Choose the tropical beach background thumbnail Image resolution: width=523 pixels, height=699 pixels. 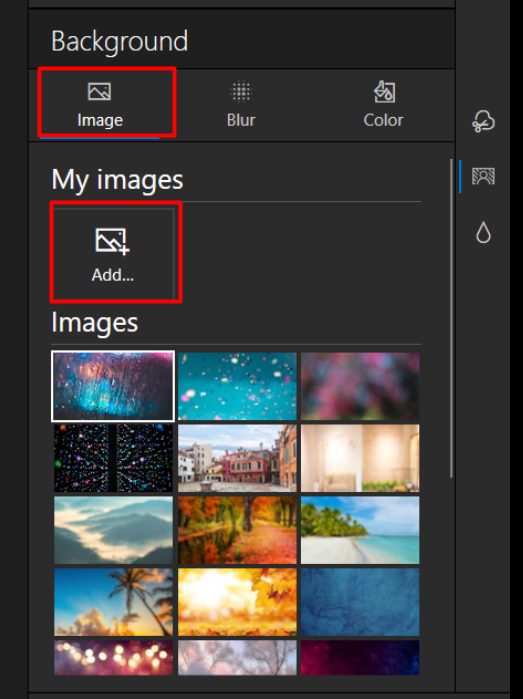point(360,530)
